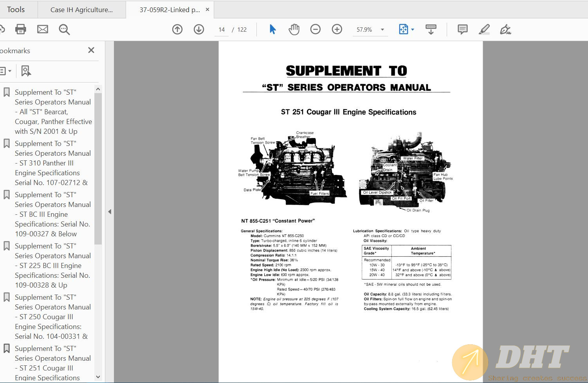Open bookmark ST 310 Panther III Engine Specifications
This screenshot has width=588, height=383.
tap(53, 163)
